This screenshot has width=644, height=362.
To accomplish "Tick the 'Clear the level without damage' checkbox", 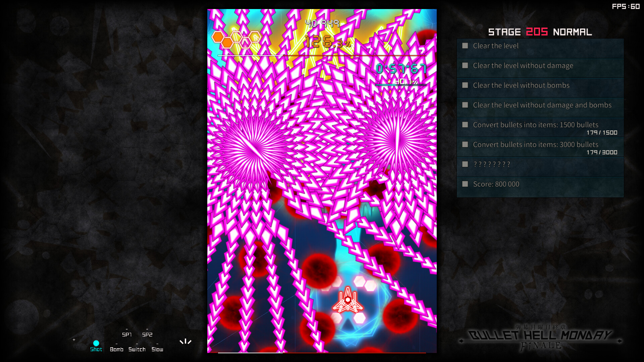I will tap(465, 66).
